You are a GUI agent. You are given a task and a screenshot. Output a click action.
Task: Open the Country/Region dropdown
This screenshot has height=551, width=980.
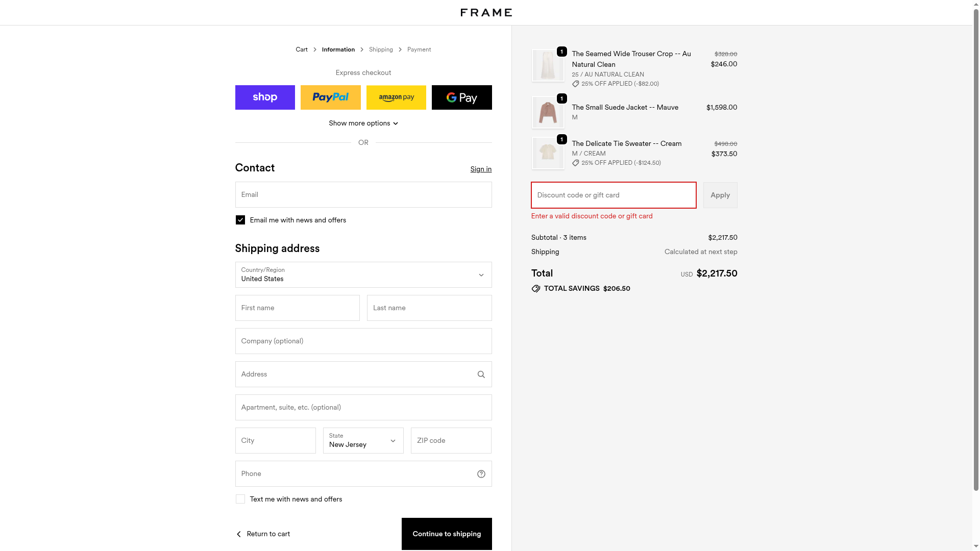(x=363, y=275)
